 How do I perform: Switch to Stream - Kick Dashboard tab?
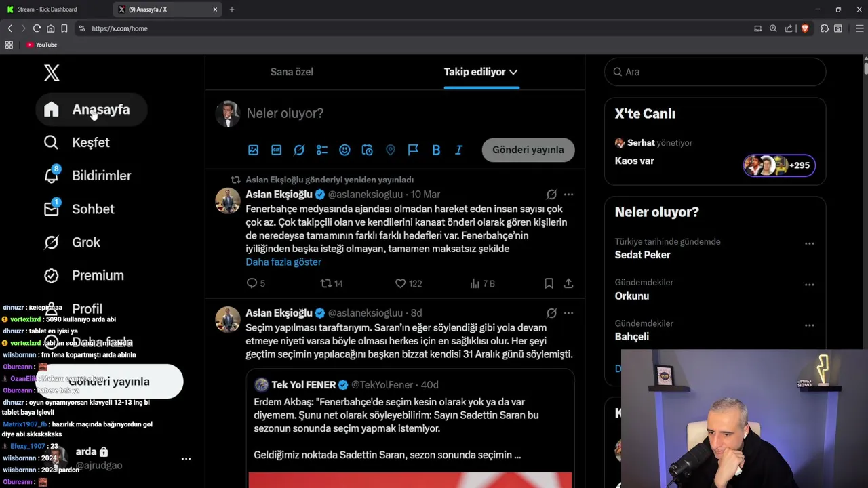[56, 9]
